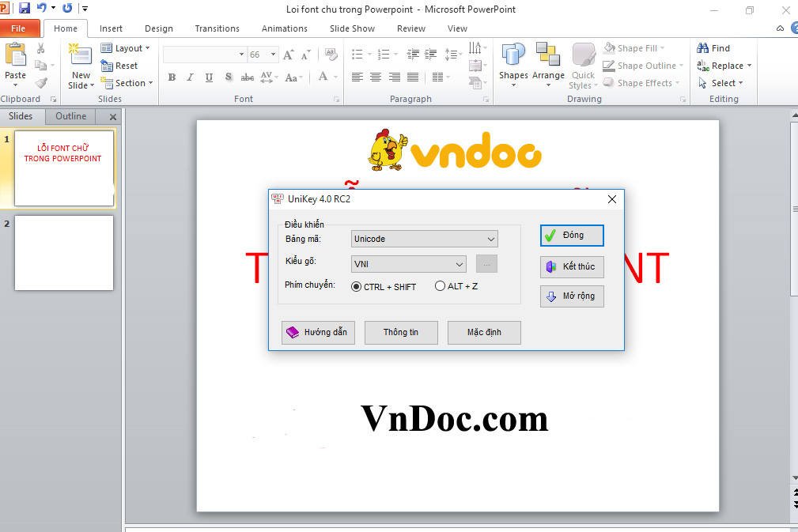This screenshot has width=798, height=532.
Task: Toggle bold formatting in the Font group
Action: point(172,77)
